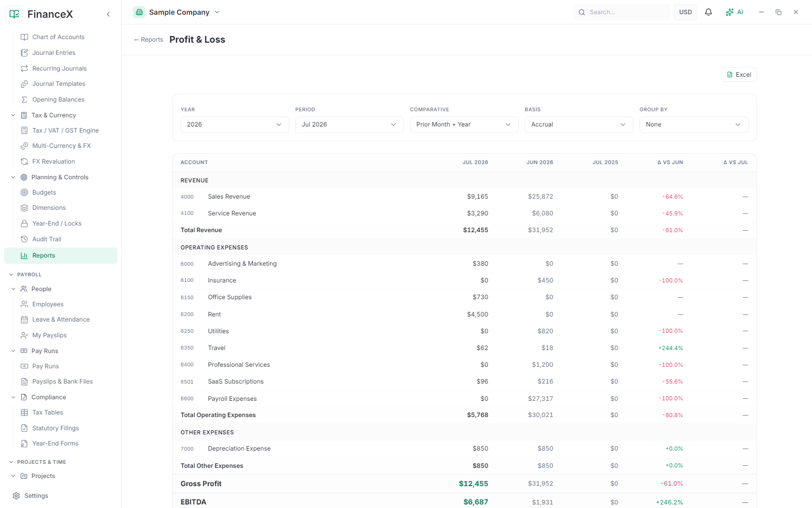
Task: Open the AI assistant sparkle icon
Action: (730, 12)
